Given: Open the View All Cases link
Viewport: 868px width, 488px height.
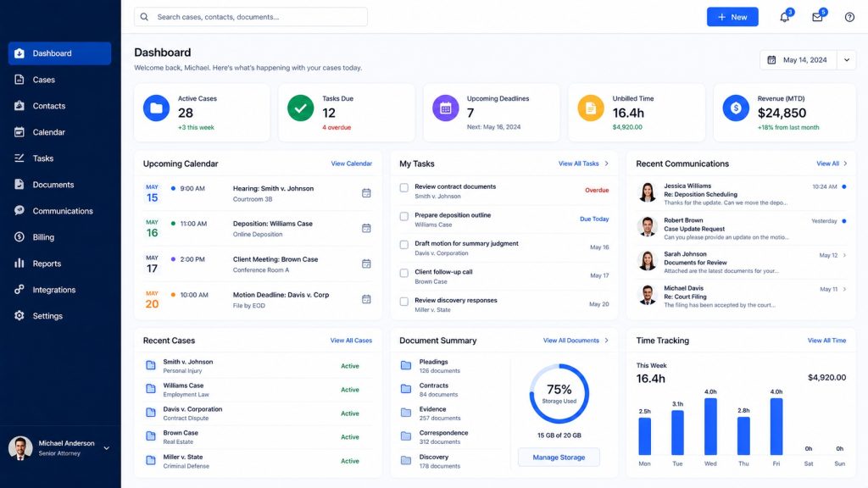Looking at the screenshot, I should click(x=351, y=341).
